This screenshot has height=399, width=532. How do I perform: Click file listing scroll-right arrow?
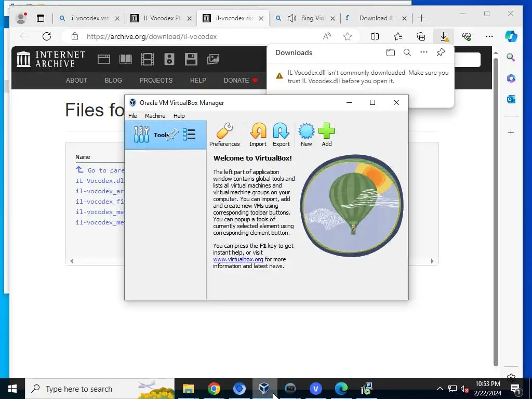pos(432,261)
